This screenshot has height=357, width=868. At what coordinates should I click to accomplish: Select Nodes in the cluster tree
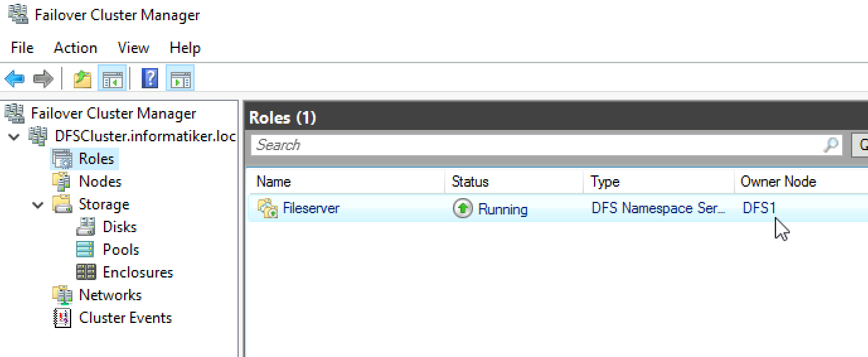click(87, 182)
